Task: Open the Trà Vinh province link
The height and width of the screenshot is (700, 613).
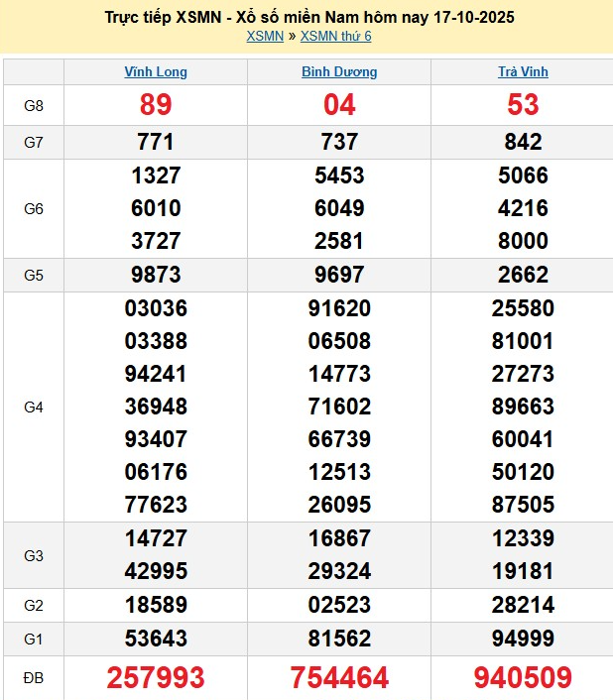Action: (523, 72)
